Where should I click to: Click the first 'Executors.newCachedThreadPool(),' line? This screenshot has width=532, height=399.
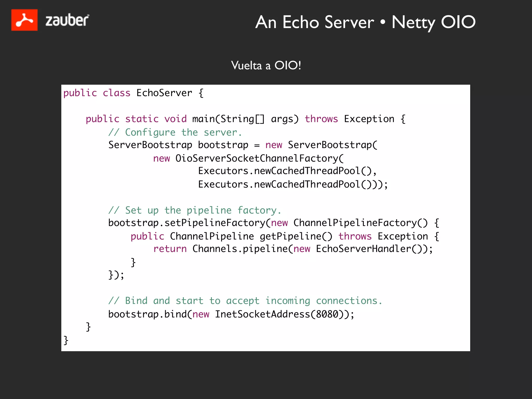287,171
